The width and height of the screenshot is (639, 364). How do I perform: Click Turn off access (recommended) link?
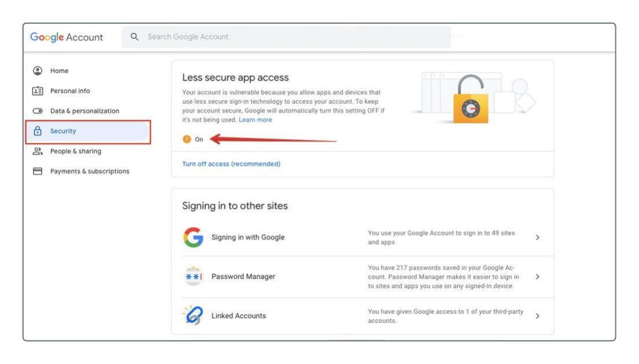(x=231, y=164)
